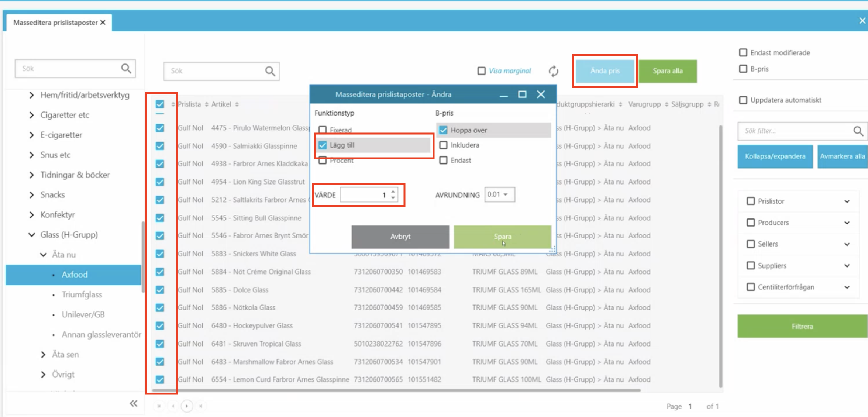
Task: Toggle the Lägg till checkbox
Action: 323,145
